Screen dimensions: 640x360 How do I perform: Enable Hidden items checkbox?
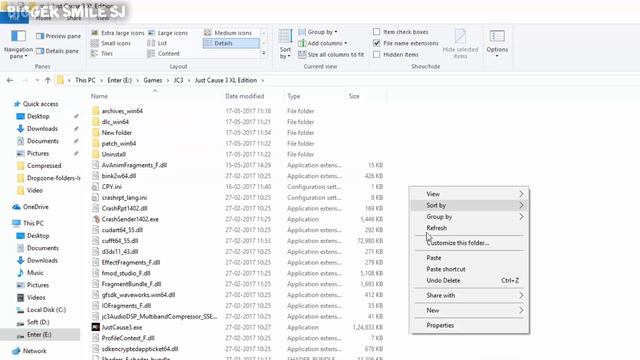pyautogui.click(x=376, y=54)
